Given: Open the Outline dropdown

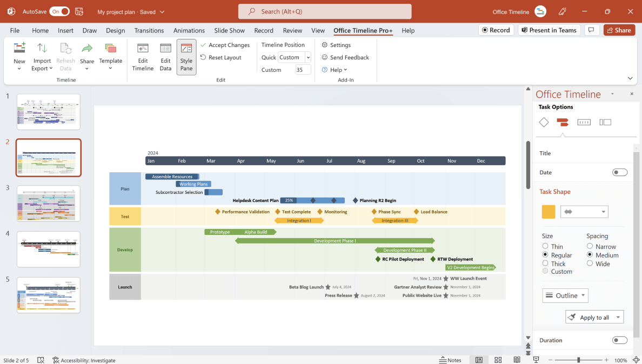Looking at the screenshot, I should (565, 295).
